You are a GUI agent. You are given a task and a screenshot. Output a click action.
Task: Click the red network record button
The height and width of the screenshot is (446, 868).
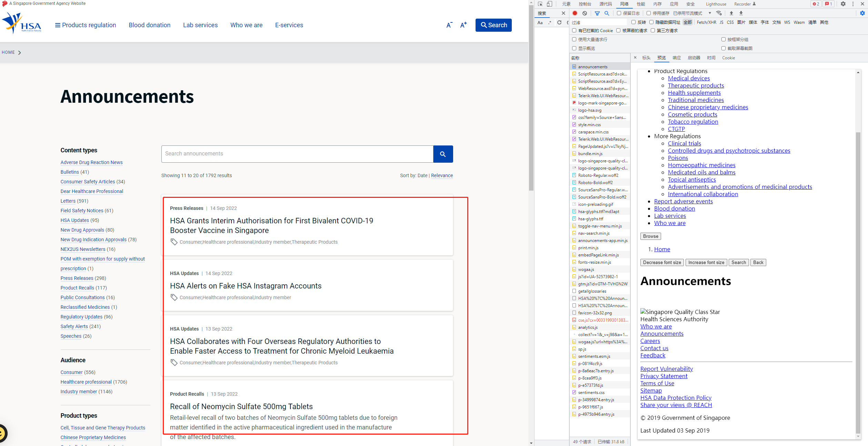pyautogui.click(x=575, y=13)
